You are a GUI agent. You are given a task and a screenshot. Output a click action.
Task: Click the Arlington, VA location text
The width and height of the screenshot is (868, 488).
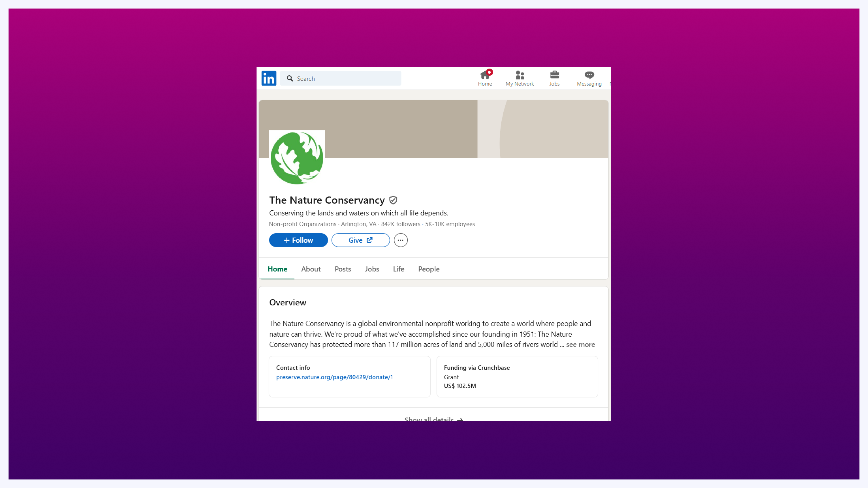click(358, 224)
